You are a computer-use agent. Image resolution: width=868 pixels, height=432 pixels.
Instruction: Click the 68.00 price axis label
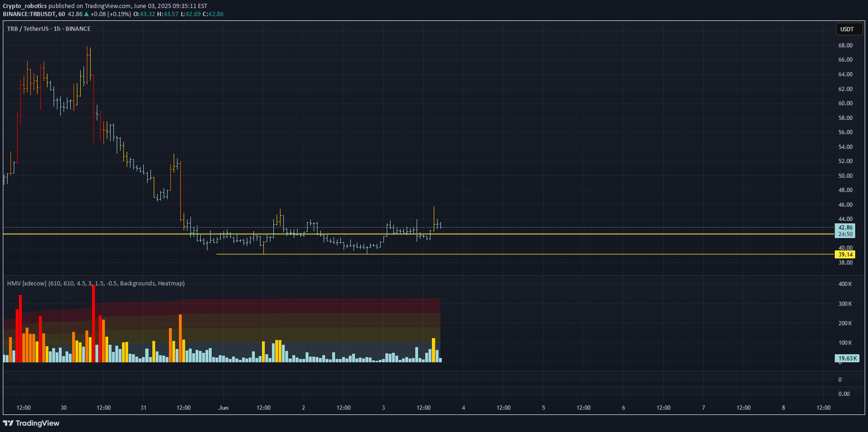pyautogui.click(x=845, y=46)
